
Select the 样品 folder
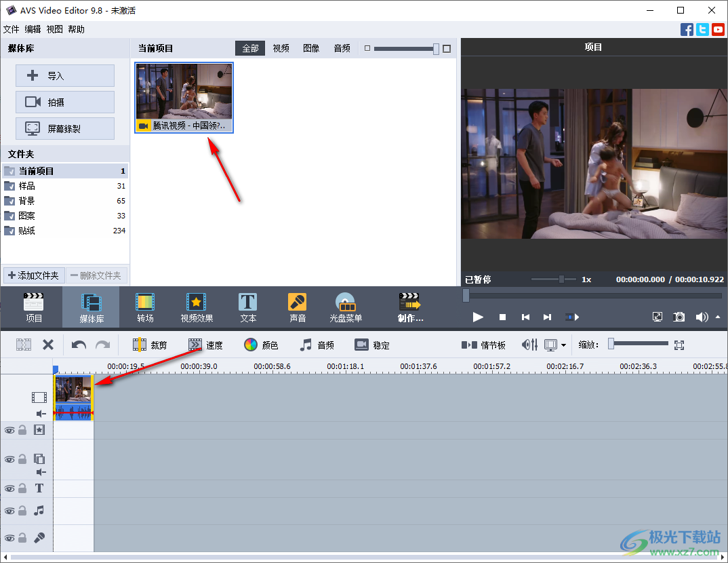click(65, 186)
